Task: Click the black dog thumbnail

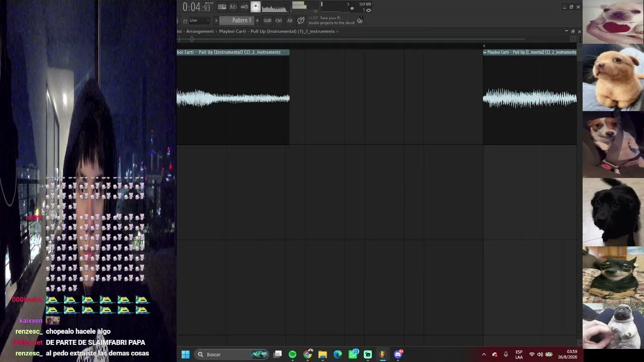Action: [613, 212]
